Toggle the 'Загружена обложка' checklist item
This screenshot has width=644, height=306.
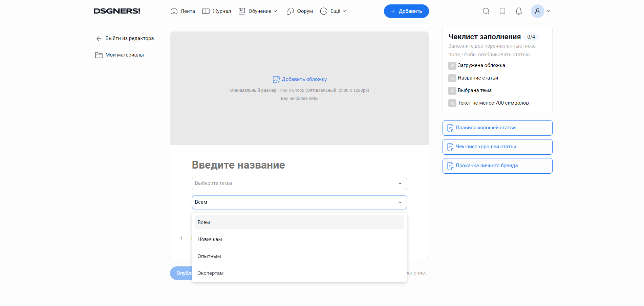click(x=452, y=65)
